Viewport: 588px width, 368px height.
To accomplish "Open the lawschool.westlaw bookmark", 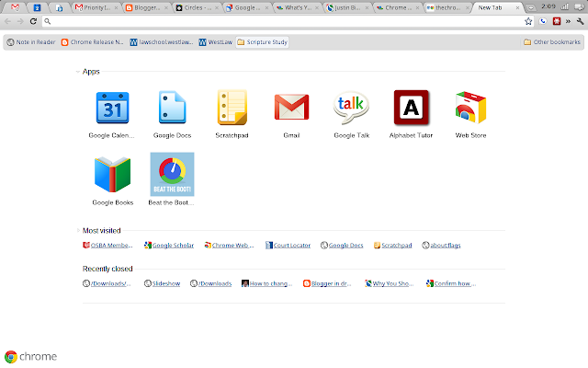I will pos(162,42).
